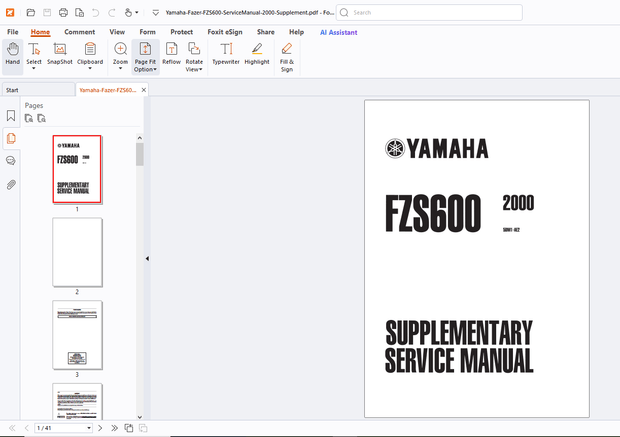This screenshot has height=437, width=620.
Task: Open the Comments side panel
Action: [11, 161]
